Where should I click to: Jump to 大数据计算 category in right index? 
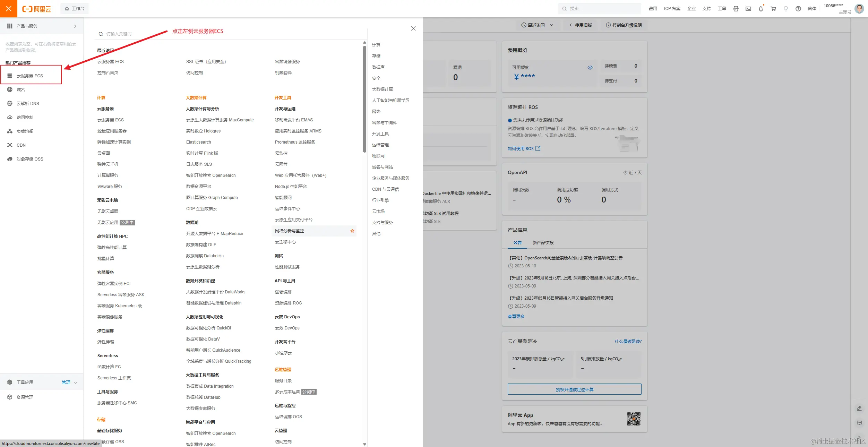coord(382,89)
